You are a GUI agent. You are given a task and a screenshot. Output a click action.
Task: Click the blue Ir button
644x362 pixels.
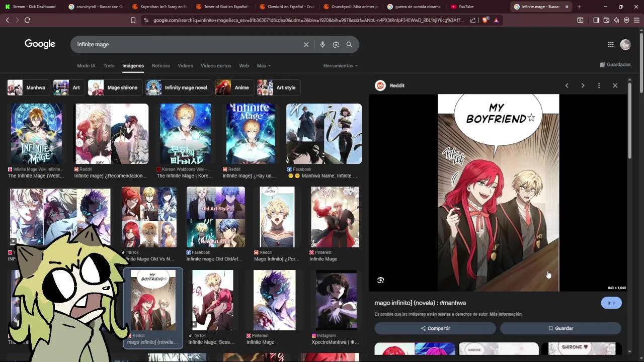611,303
